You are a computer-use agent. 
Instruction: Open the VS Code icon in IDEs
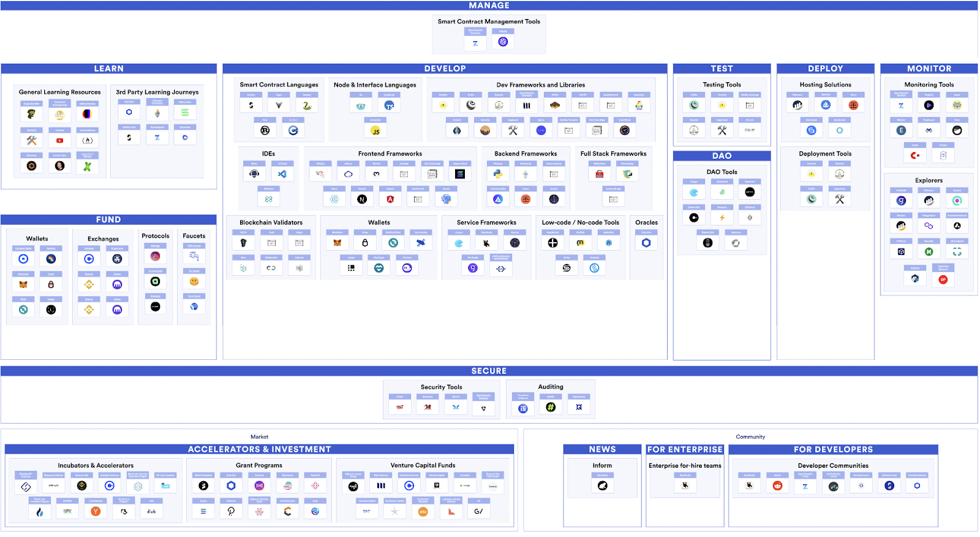(282, 174)
